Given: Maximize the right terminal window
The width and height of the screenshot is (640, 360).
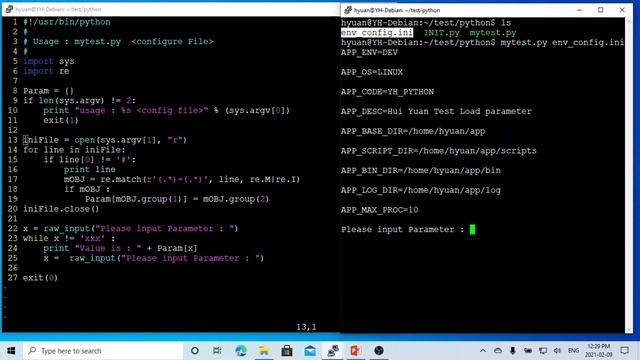Looking at the screenshot, I should tap(600, 10).
